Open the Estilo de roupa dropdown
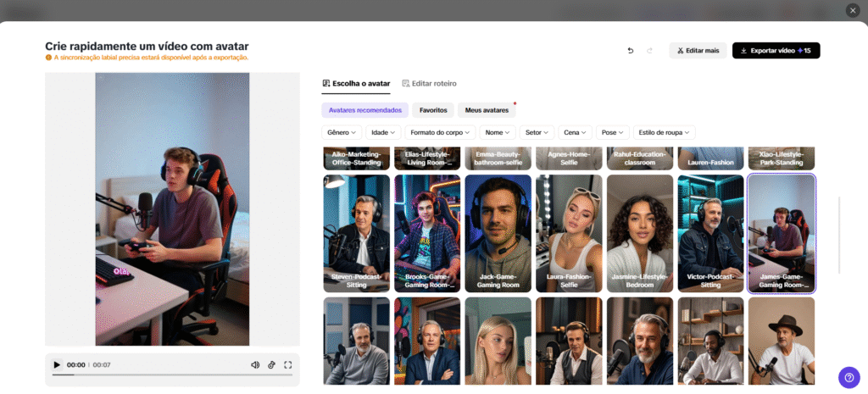Viewport: 868px width, 394px height. tap(665, 133)
